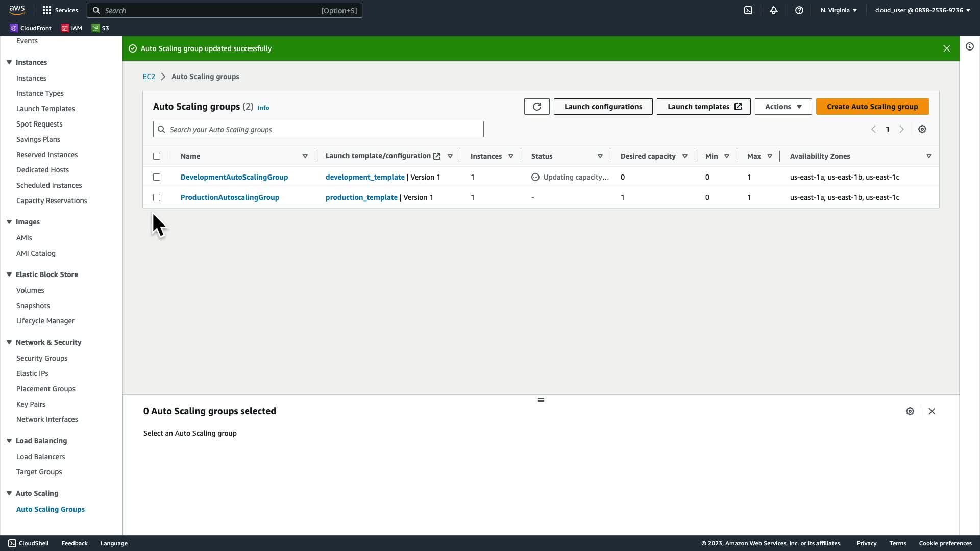Open Launch Templates in sidebar
This screenshot has height=551, width=980.
[x=45, y=109]
